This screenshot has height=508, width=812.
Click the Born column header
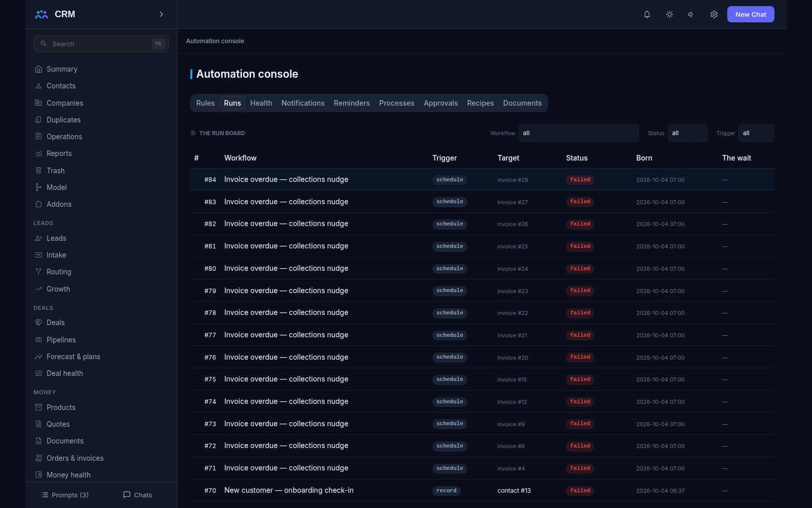(x=644, y=158)
